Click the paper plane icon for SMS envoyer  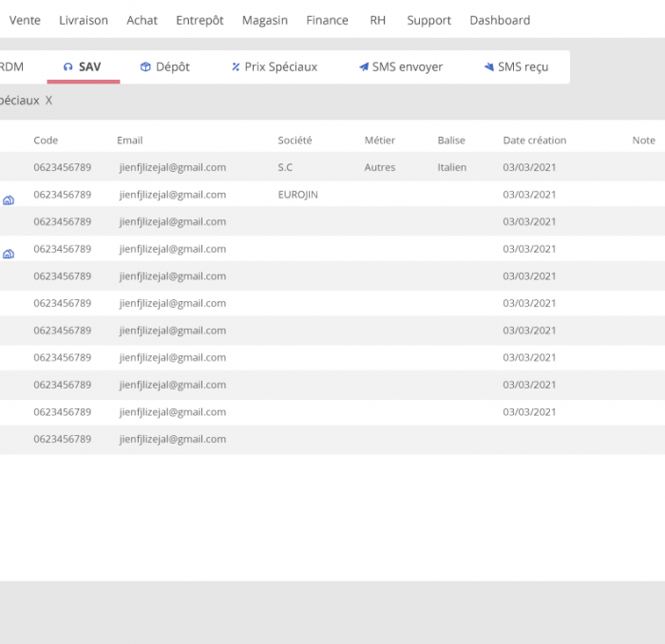pos(363,67)
